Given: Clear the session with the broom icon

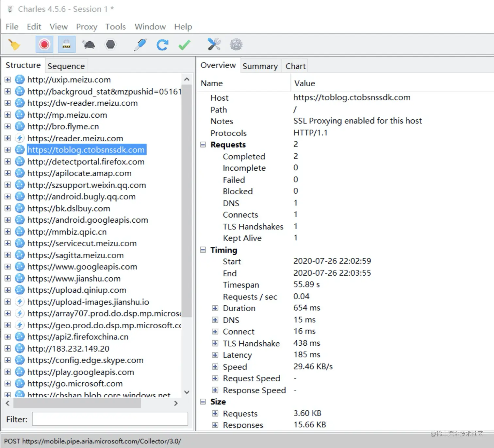Looking at the screenshot, I should tap(14, 44).
